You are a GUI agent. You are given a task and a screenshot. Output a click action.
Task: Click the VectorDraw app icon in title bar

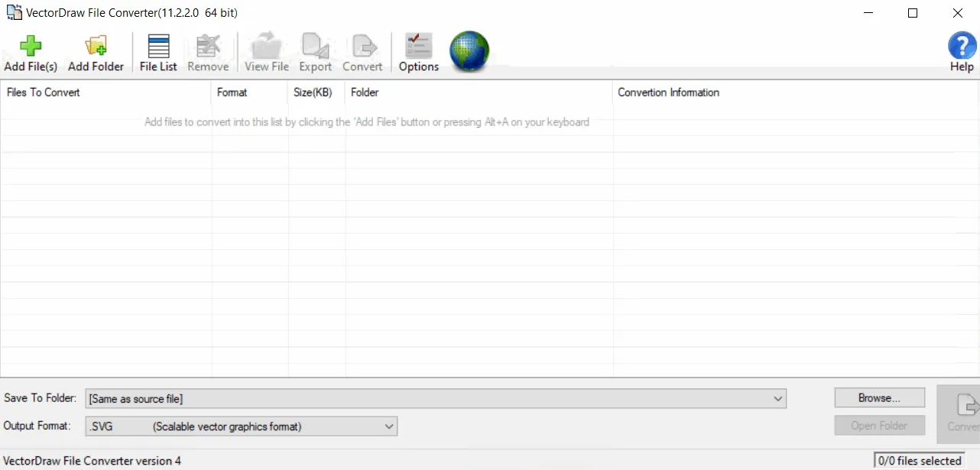click(x=13, y=13)
